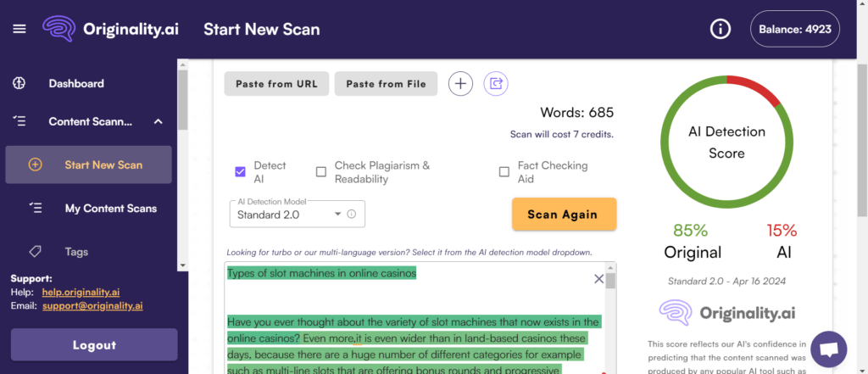Click the 85% Original score text

pos(693,241)
